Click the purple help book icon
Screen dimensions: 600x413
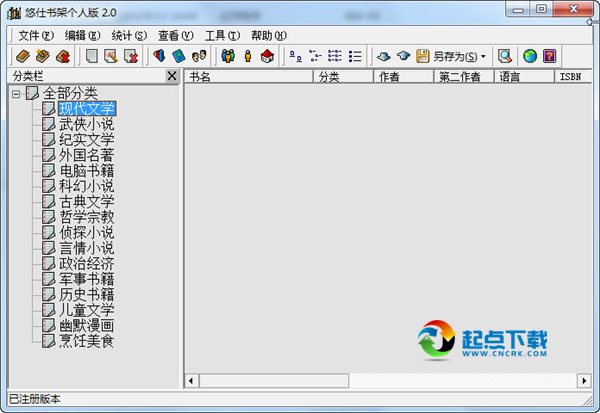coord(549,56)
